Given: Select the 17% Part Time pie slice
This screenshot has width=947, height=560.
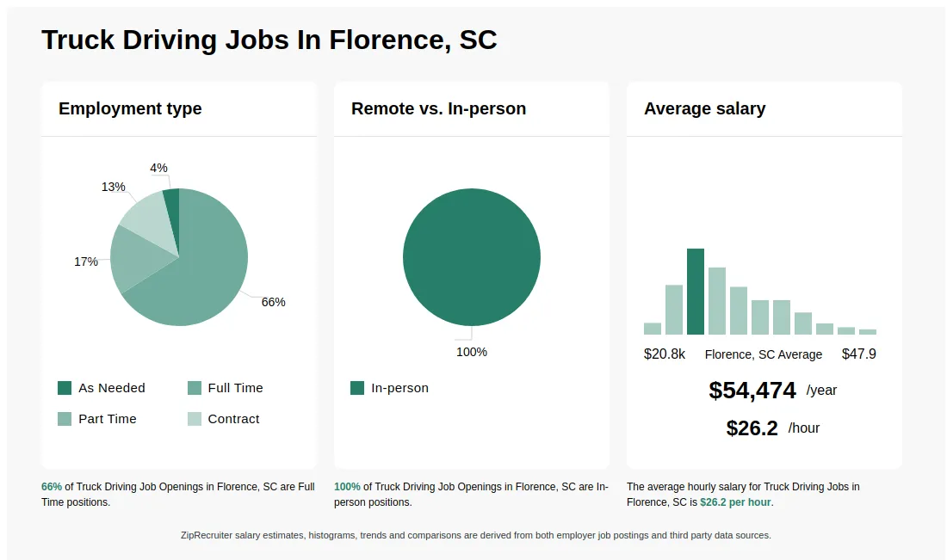Looking at the screenshot, I should coord(131,258).
